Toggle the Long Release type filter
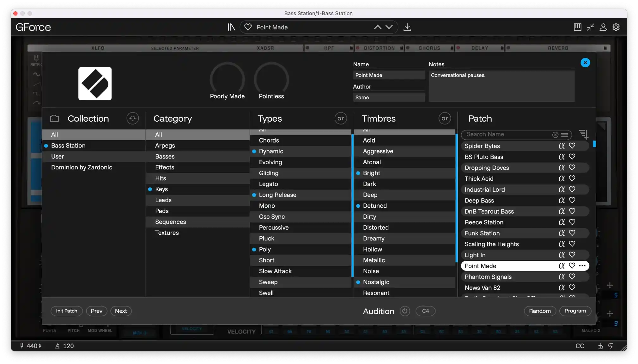Screen dimensions: 638x364 point(301,195)
